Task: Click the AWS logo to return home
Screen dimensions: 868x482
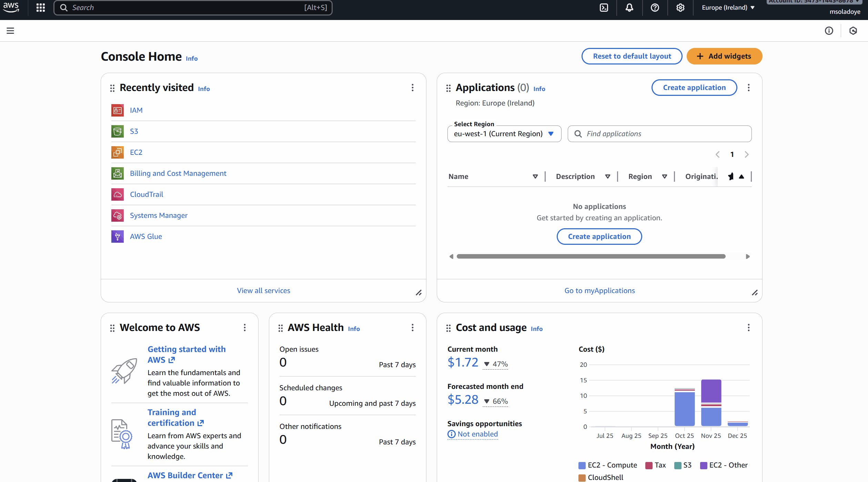Action: (x=11, y=8)
